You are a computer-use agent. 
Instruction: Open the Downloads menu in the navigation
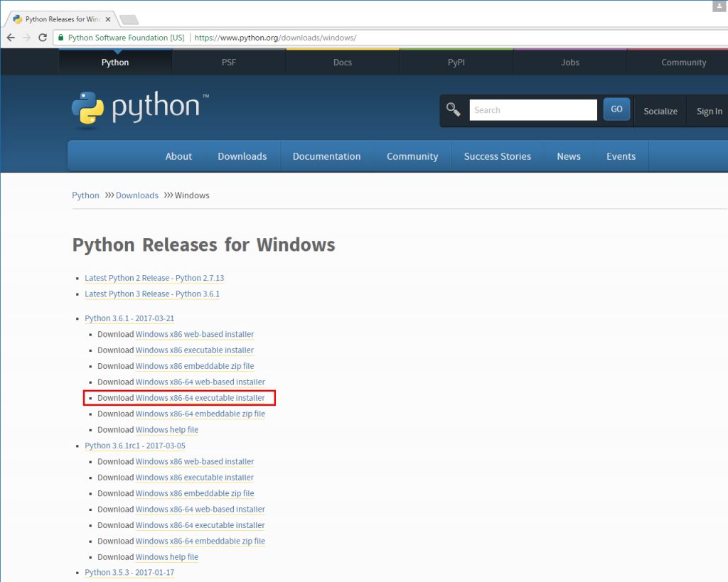tap(242, 156)
